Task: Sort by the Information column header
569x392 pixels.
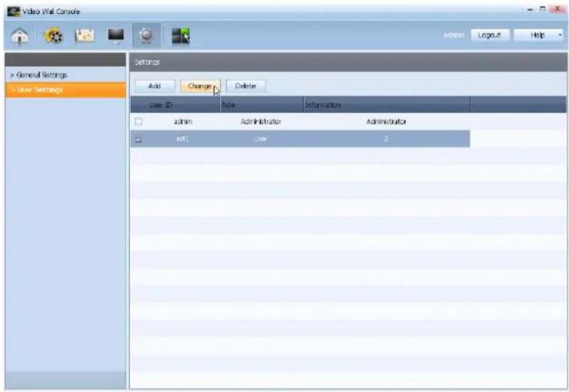Action: pos(387,105)
